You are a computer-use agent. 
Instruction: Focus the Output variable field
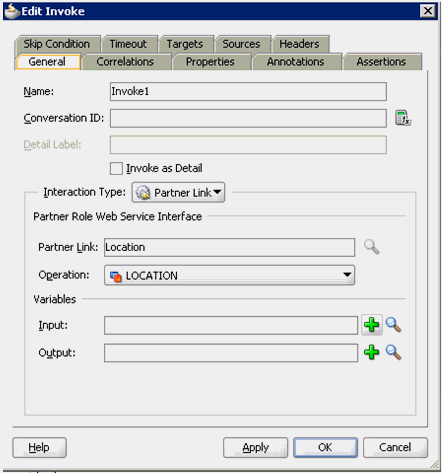(x=231, y=353)
